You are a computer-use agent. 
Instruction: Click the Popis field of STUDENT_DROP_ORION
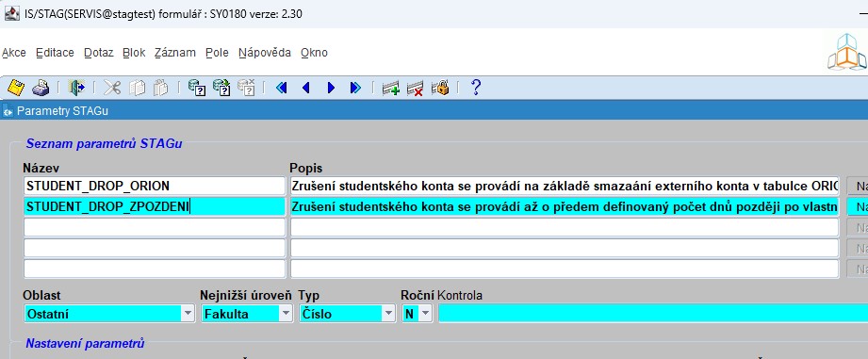click(x=565, y=186)
